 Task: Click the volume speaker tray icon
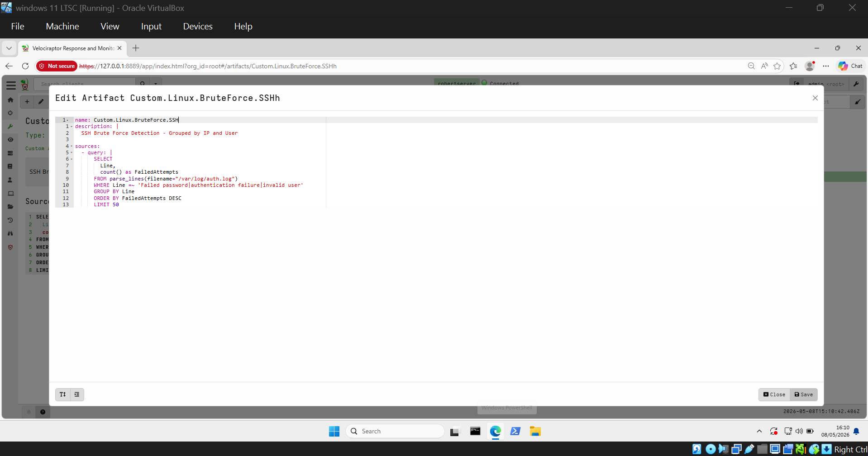(x=799, y=431)
